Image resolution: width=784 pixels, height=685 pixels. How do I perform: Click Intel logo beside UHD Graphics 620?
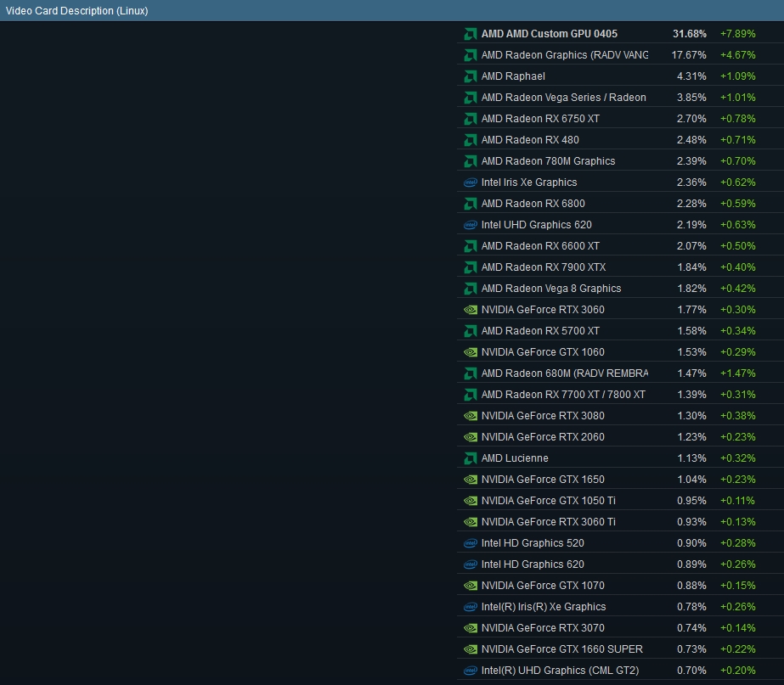click(x=470, y=225)
